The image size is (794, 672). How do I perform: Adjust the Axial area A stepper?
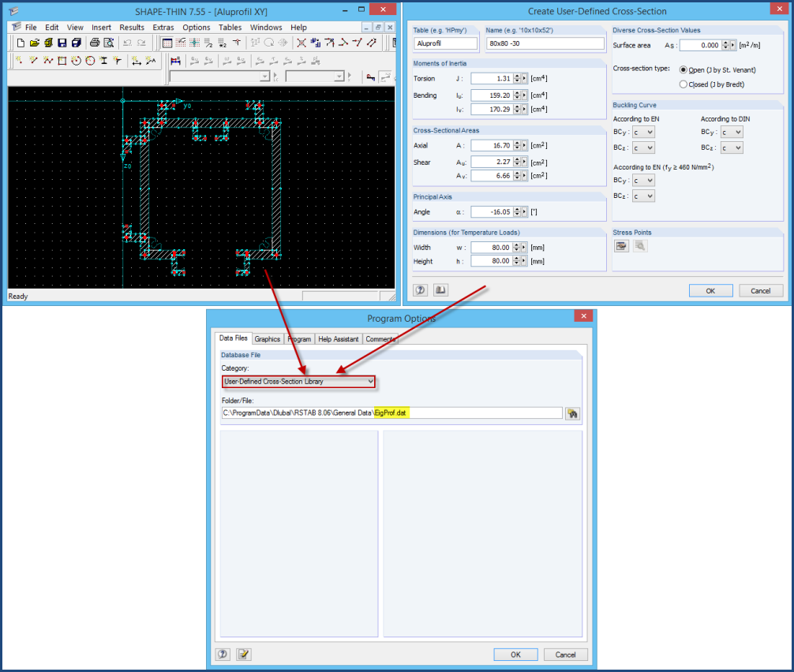[517, 145]
